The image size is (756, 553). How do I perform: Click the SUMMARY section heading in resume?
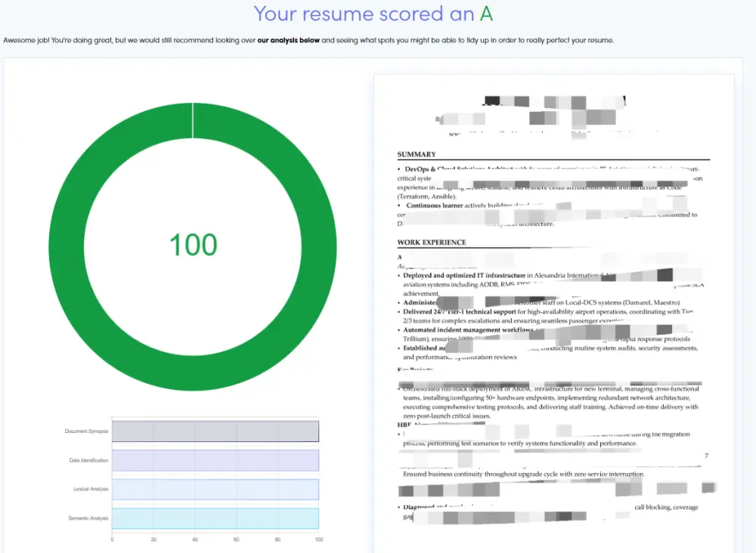click(x=417, y=155)
